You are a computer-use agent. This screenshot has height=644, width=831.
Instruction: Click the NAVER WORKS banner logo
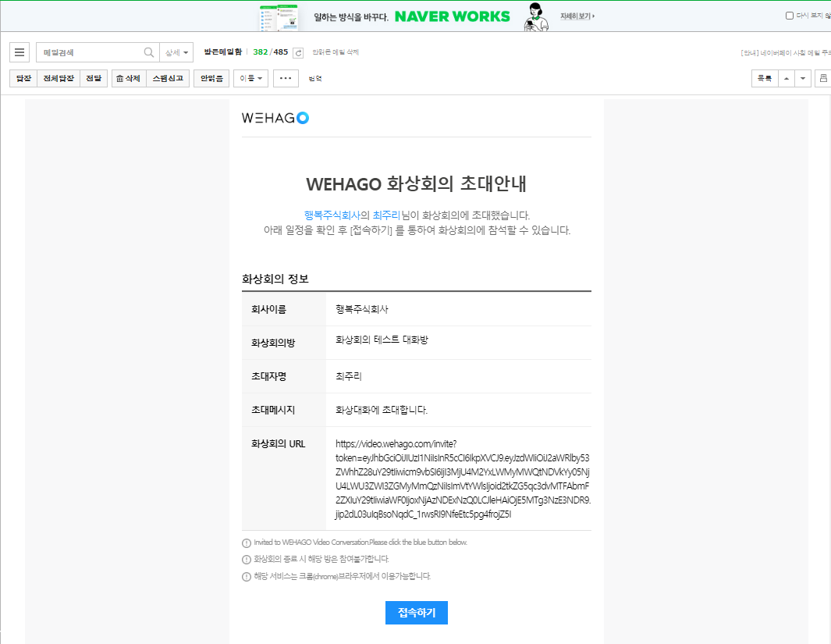click(x=452, y=16)
